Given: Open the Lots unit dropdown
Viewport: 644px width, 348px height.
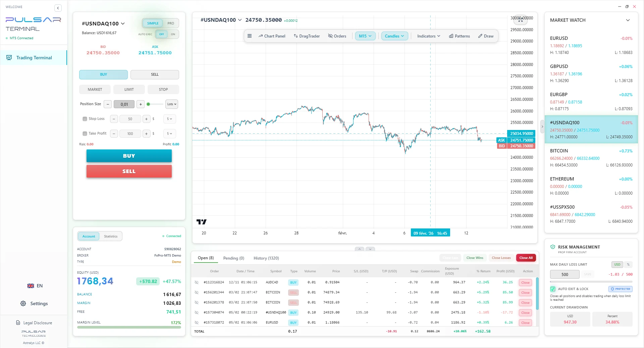Looking at the screenshot, I should click(172, 104).
